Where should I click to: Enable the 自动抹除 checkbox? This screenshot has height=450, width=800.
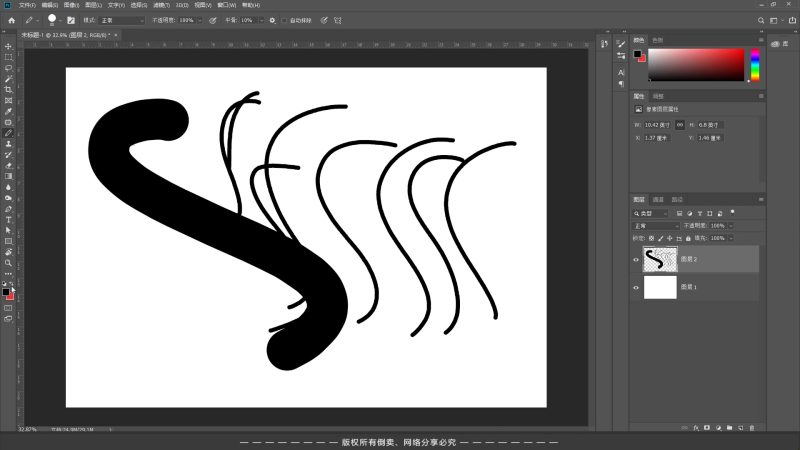(x=284, y=20)
